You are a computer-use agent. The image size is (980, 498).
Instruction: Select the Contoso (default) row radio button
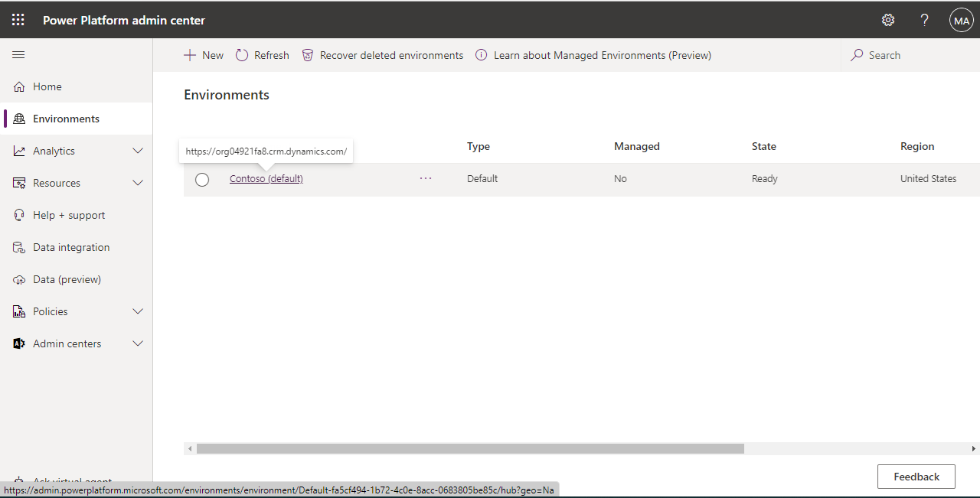click(202, 180)
